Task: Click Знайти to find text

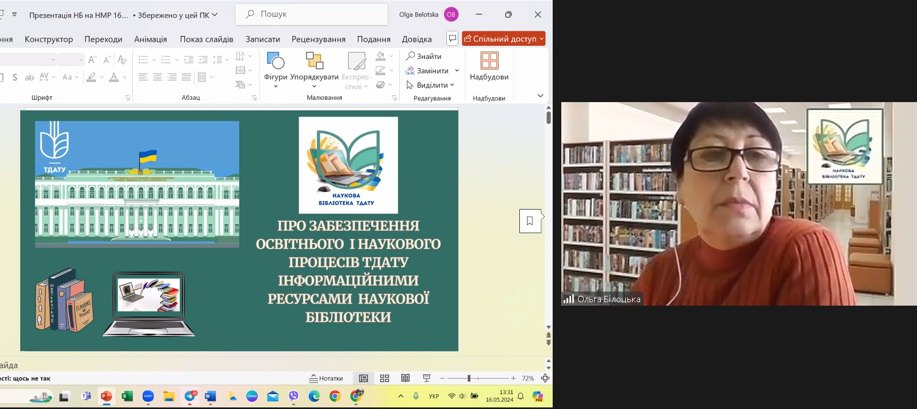Action: pyautogui.click(x=424, y=56)
